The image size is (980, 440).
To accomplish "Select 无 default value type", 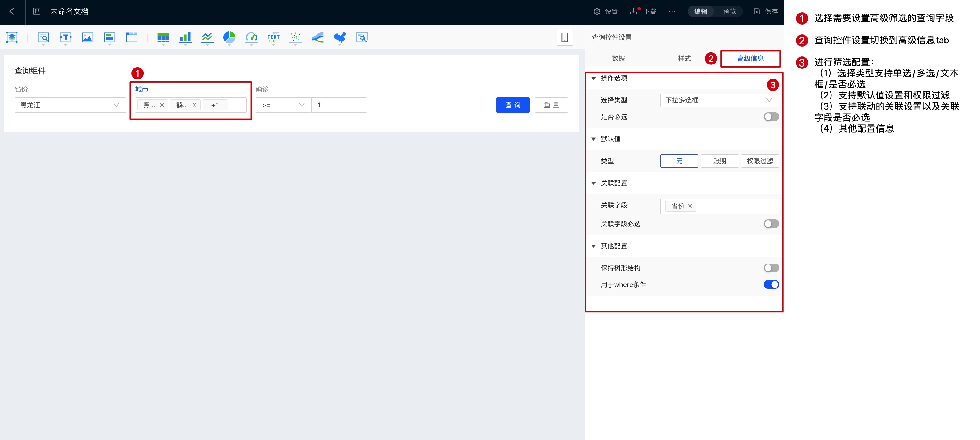I will (x=679, y=161).
